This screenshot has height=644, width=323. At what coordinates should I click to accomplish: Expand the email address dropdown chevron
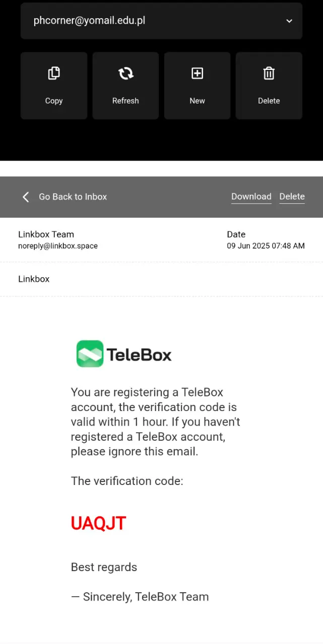coord(289,21)
